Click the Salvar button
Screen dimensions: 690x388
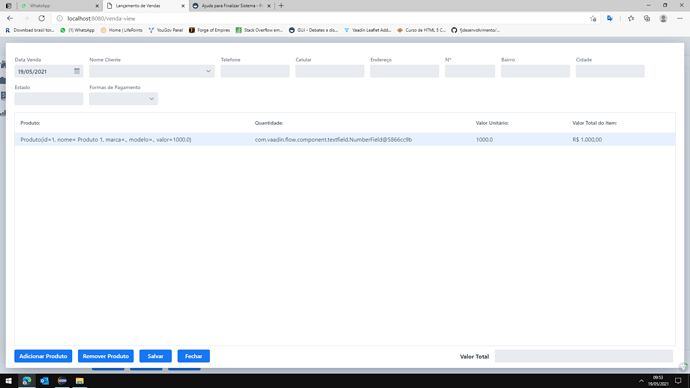(155, 356)
